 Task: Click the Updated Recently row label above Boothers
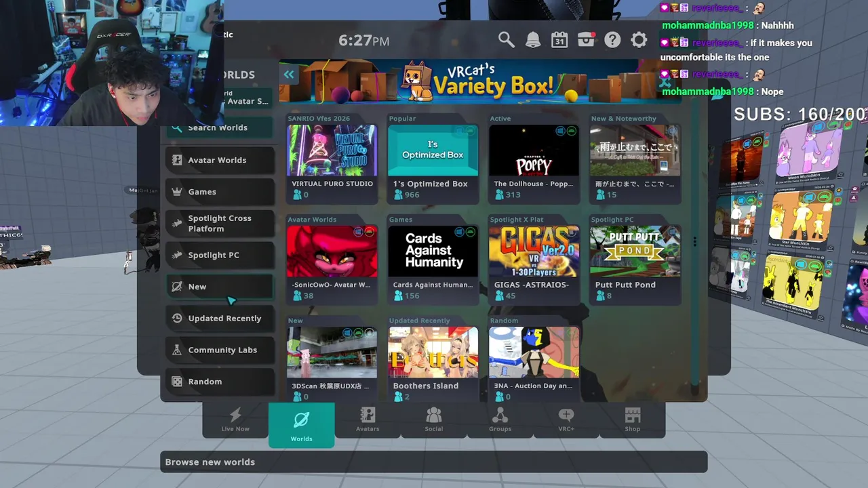pyautogui.click(x=419, y=321)
